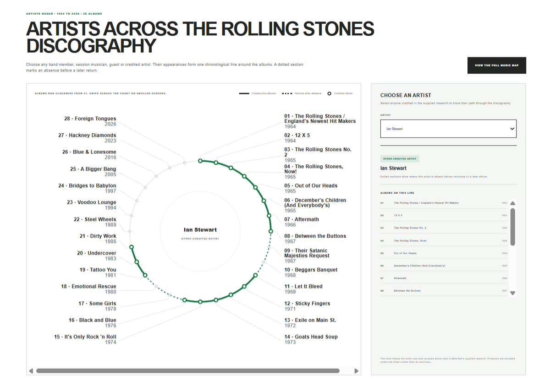Select chart label 05 · Out of Our Heads
Screen dimensions: 550x392
point(311,188)
